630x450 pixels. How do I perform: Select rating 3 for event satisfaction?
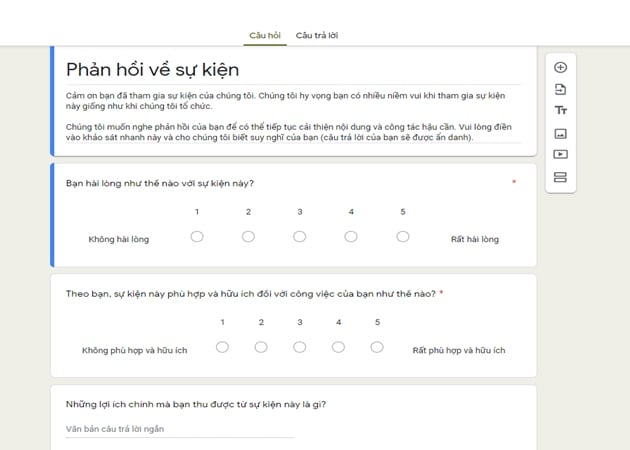(x=299, y=237)
